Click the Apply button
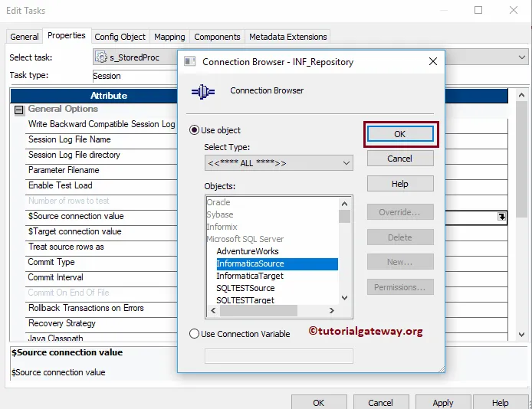 (443, 402)
